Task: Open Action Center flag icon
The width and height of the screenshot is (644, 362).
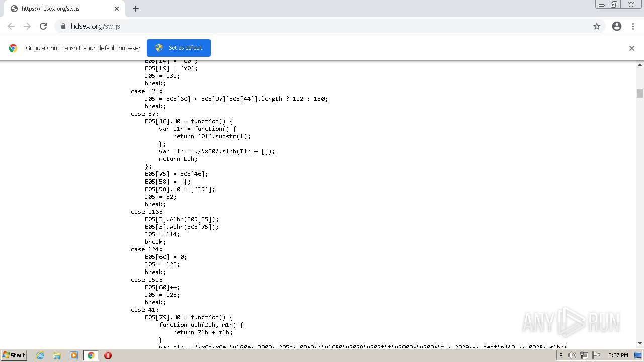Action: (596, 355)
